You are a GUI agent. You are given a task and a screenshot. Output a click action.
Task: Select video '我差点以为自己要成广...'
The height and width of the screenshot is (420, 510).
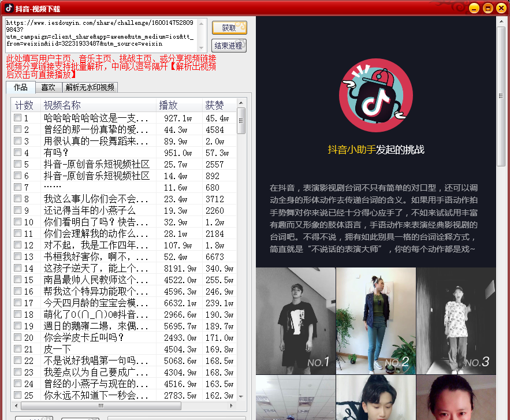pyautogui.click(x=96, y=372)
